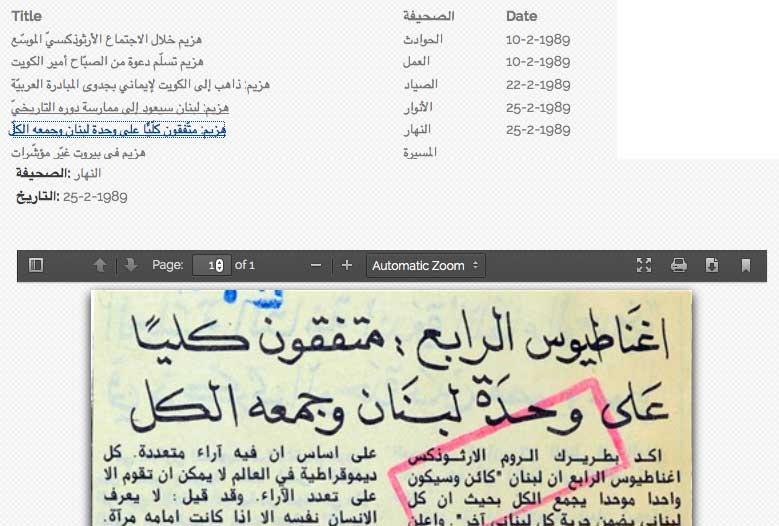Click the الصحيفة column header

pyautogui.click(x=429, y=16)
